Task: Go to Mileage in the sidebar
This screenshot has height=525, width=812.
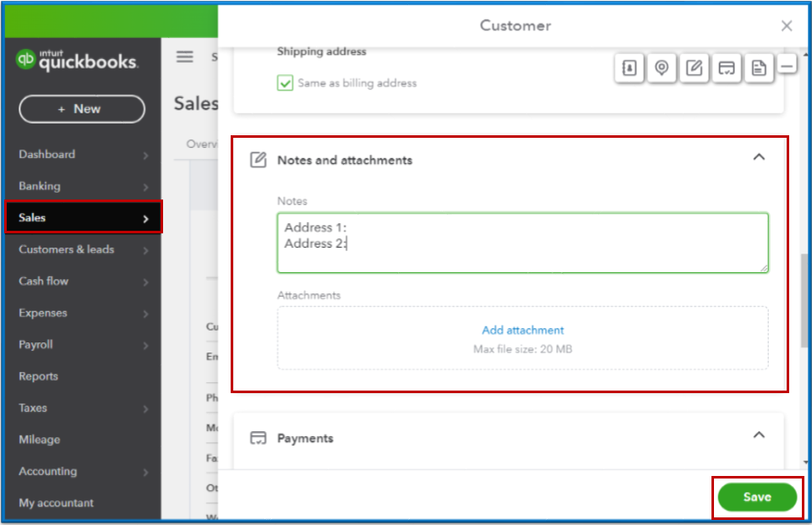Action: click(40, 440)
